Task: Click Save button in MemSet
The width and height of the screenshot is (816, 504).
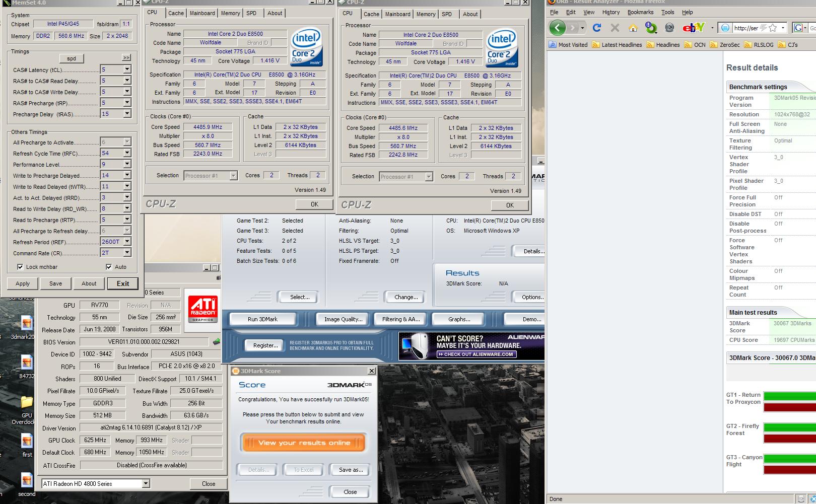Action: (56, 283)
